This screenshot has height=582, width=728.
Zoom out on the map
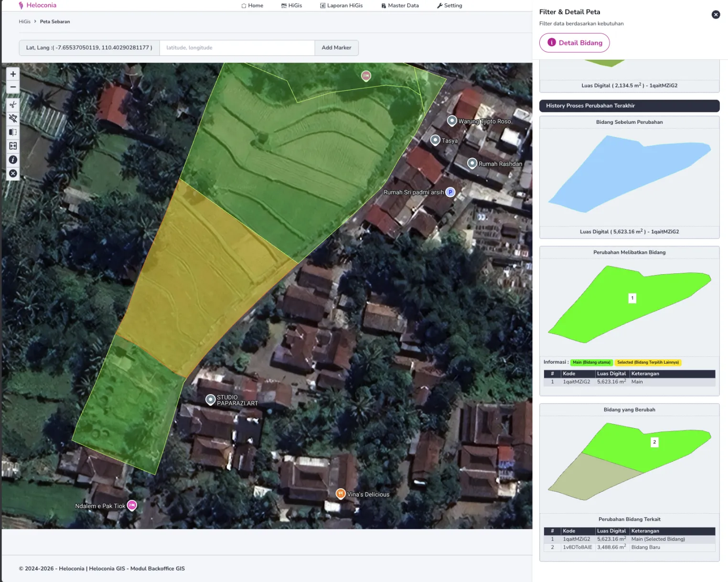[13, 87]
